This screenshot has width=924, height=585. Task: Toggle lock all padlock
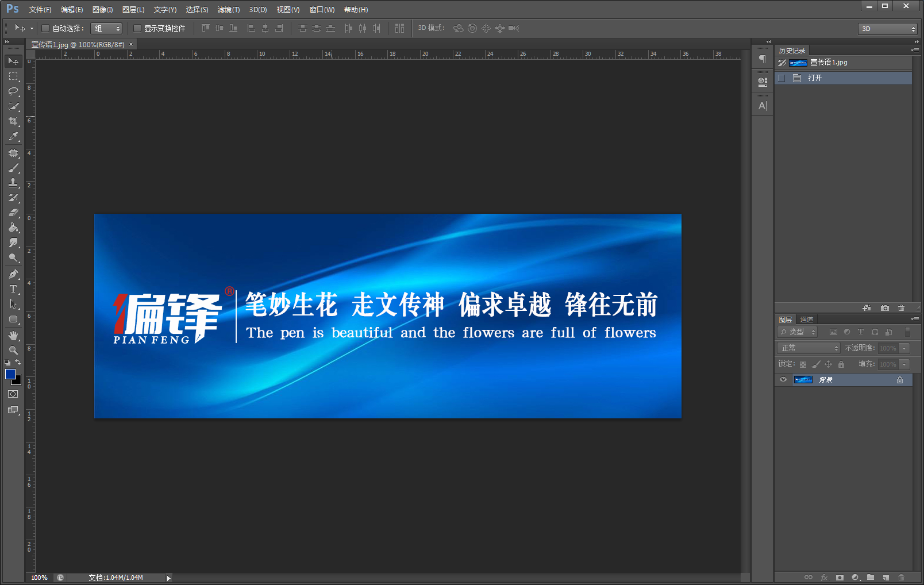(x=841, y=364)
